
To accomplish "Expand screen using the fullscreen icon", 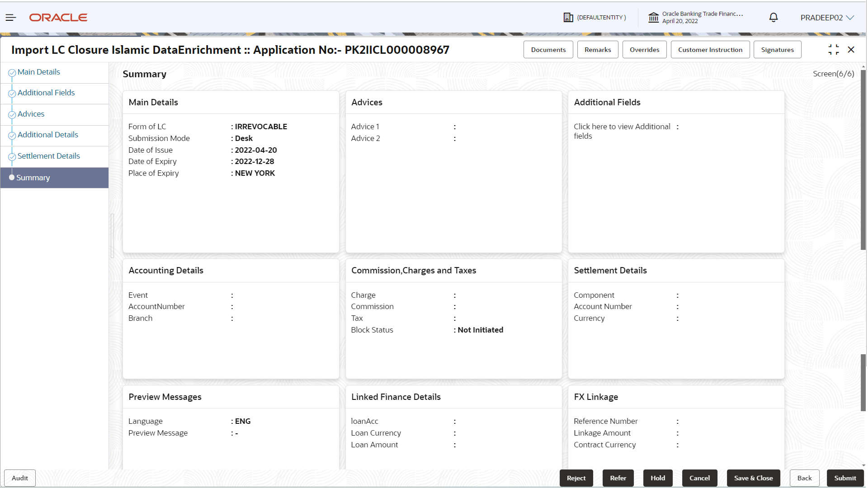I will point(833,50).
